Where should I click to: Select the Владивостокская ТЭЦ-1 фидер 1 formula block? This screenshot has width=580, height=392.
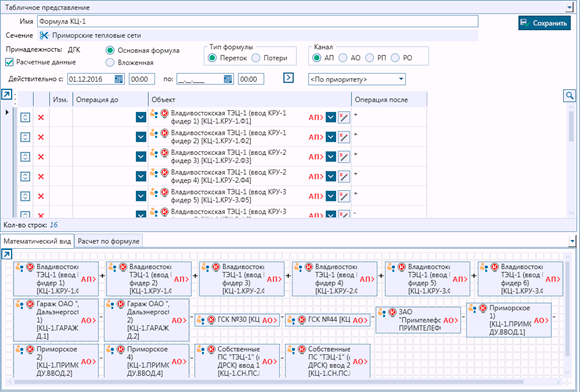point(56,279)
